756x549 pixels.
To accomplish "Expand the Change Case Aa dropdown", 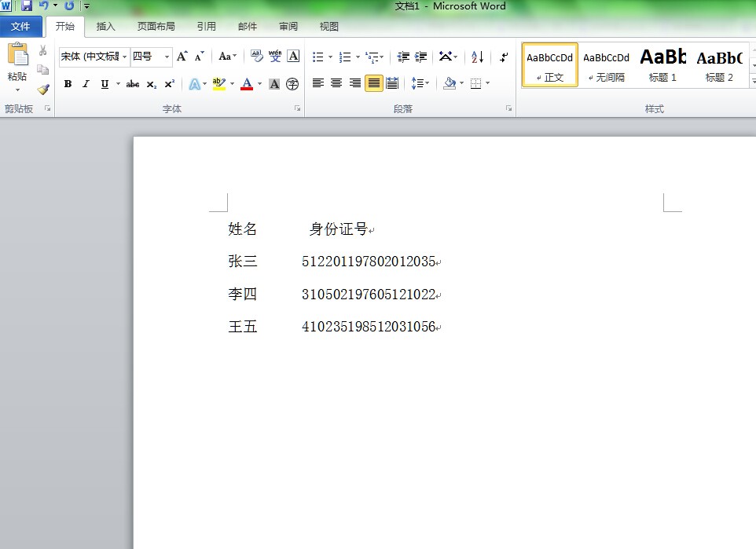I will click(228, 57).
